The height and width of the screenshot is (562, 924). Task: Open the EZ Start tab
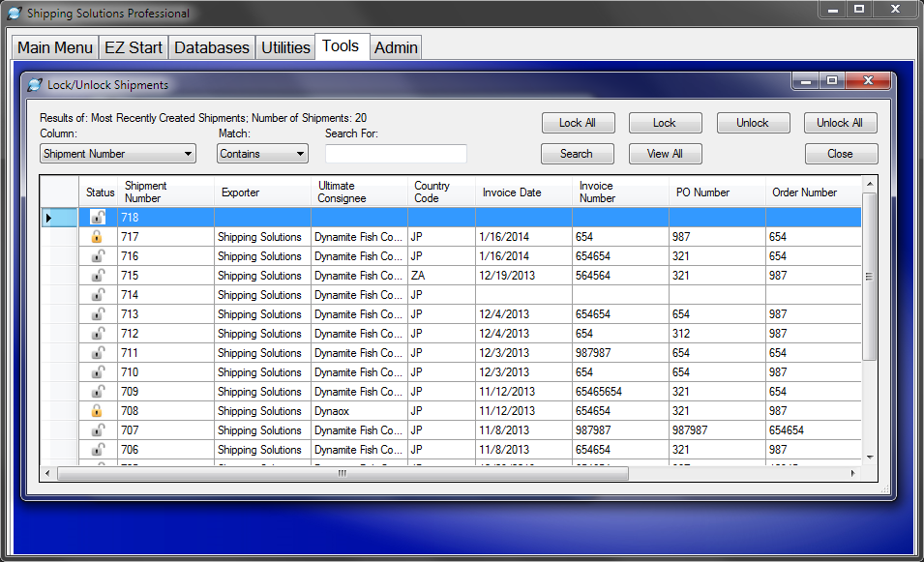pos(134,47)
